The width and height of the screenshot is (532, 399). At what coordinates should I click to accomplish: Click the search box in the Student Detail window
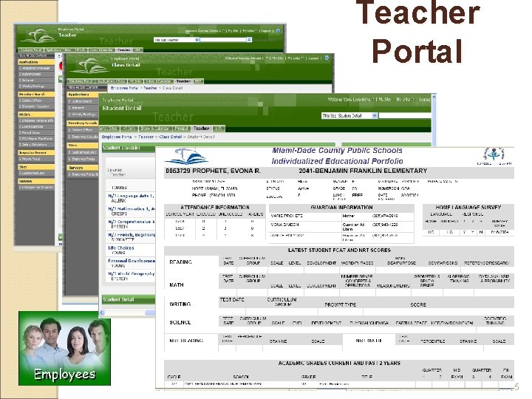pos(404,116)
